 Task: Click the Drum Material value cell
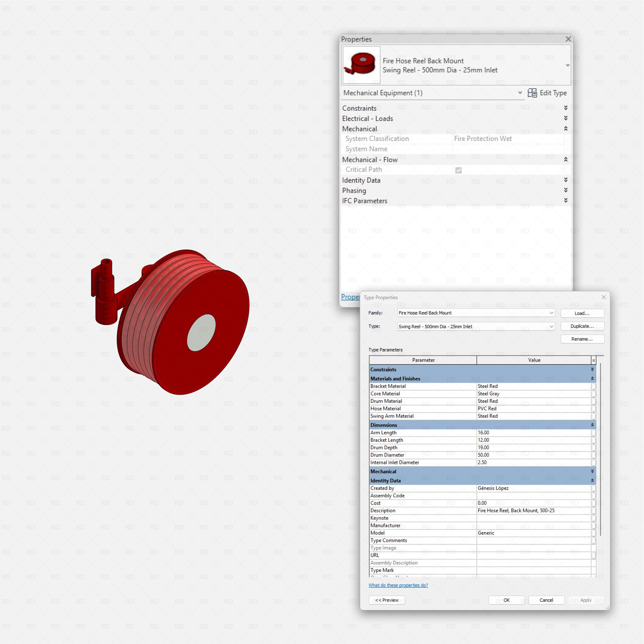pos(534,401)
